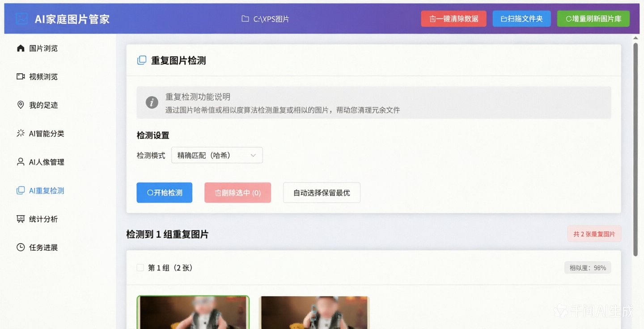Click the 检测设置 section label
Screen dimensions: 644x329
(x=153, y=135)
